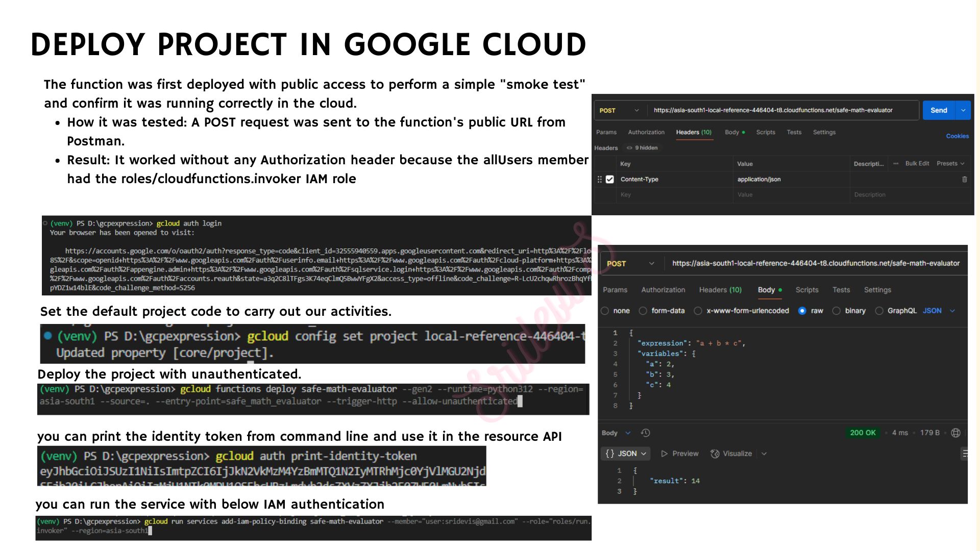Image resolution: width=980 pixels, height=551 pixels.
Task: Open the arrow dropdown next to Send
Action: (x=963, y=110)
